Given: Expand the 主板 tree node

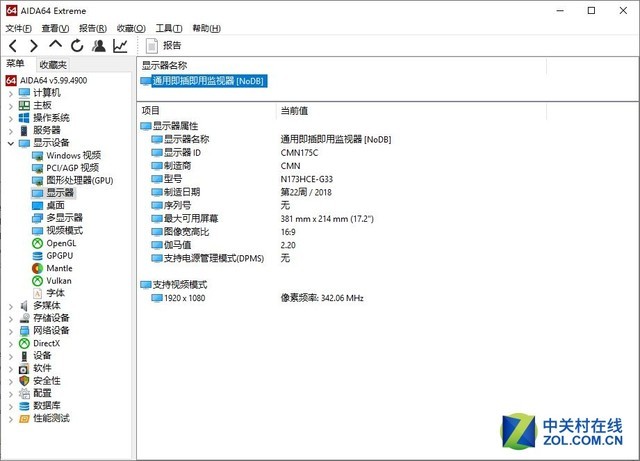Looking at the screenshot, I should click(11, 106).
